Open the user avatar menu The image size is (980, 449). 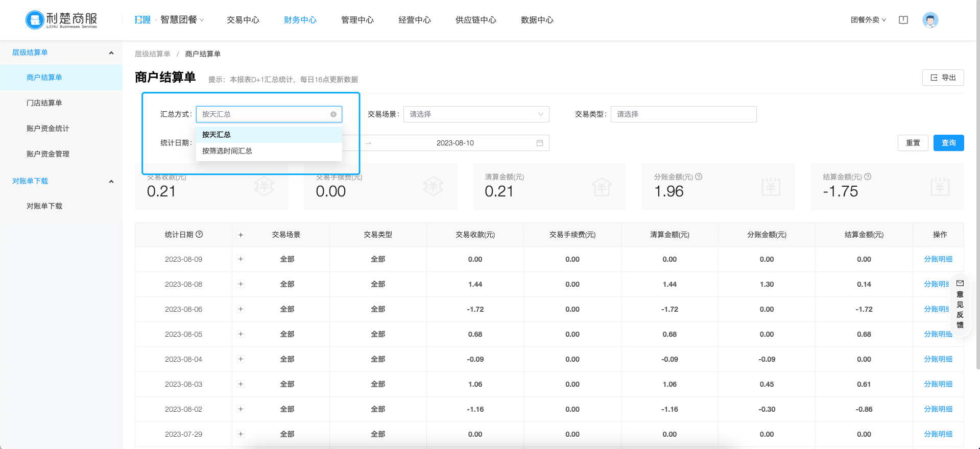(x=930, y=20)
